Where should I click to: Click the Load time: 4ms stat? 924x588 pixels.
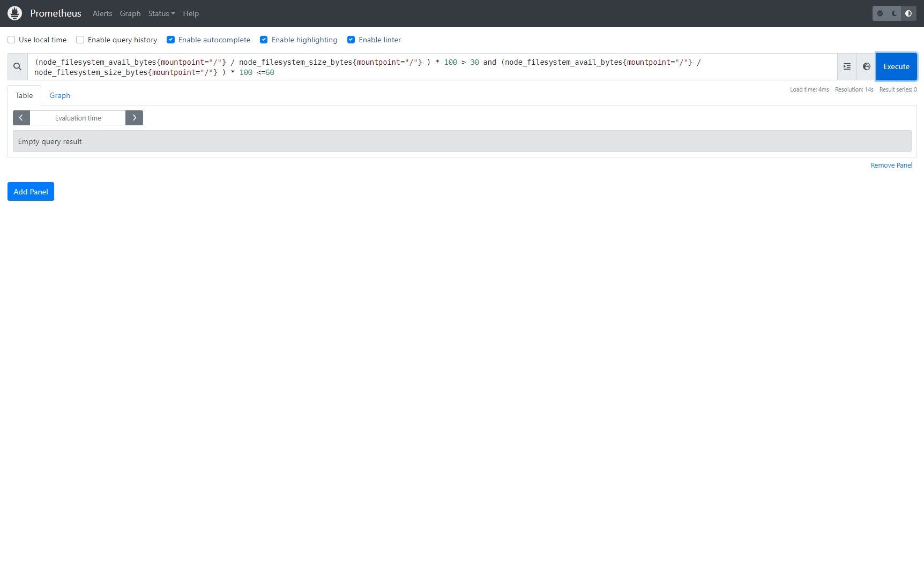[x=809, y=89]
